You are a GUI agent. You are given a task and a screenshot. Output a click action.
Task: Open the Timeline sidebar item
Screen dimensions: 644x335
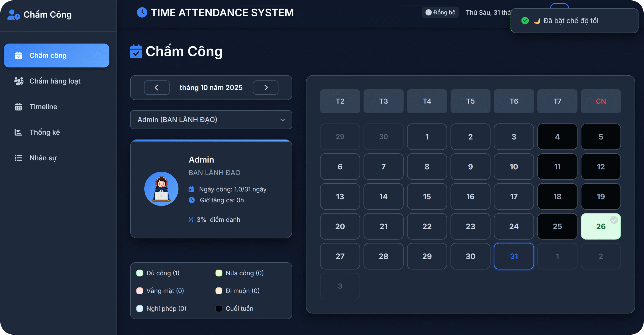pos(43,107)
